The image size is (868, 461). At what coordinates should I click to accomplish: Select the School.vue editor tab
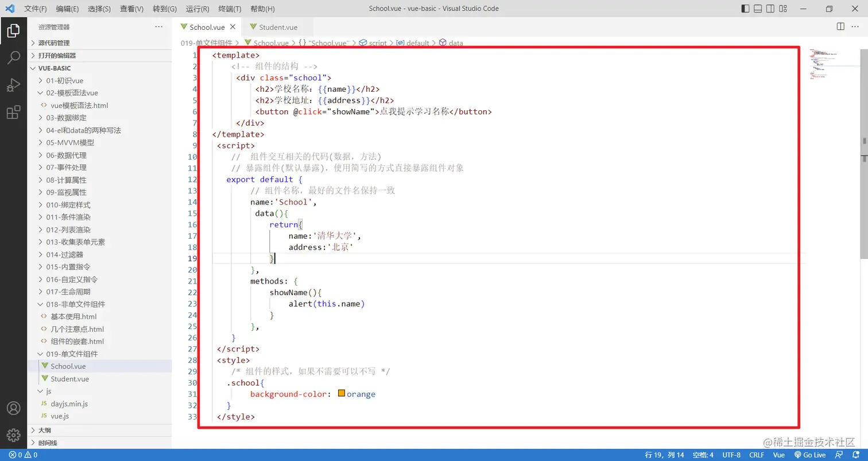pyautogui.click(x=207, y=27)
